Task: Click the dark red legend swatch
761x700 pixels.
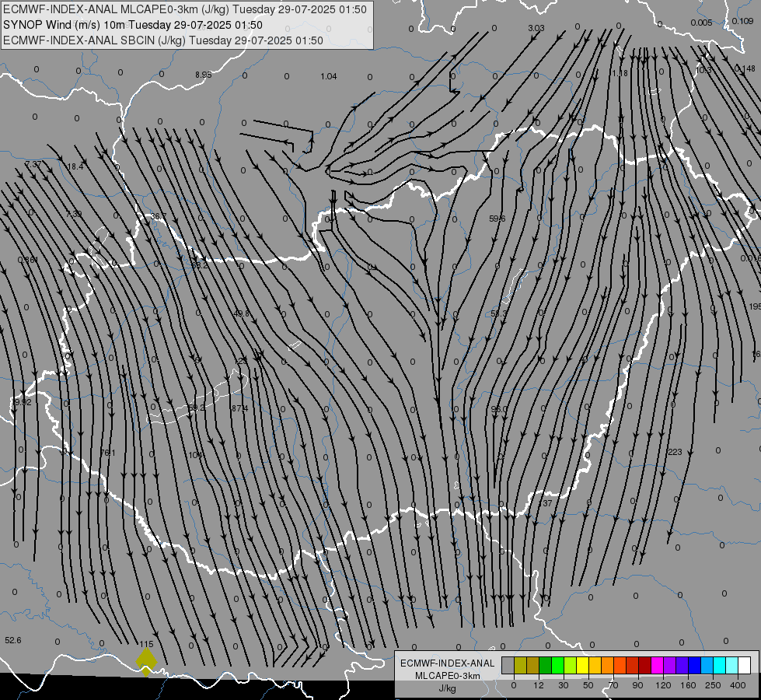Action: click(645, 665)
